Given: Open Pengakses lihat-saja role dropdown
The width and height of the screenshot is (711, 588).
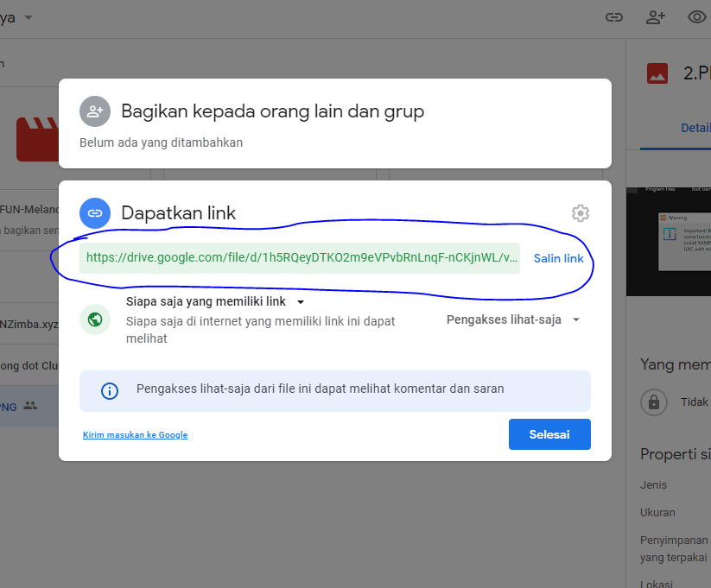Looking at the screenshot, I should coord(513,319).
